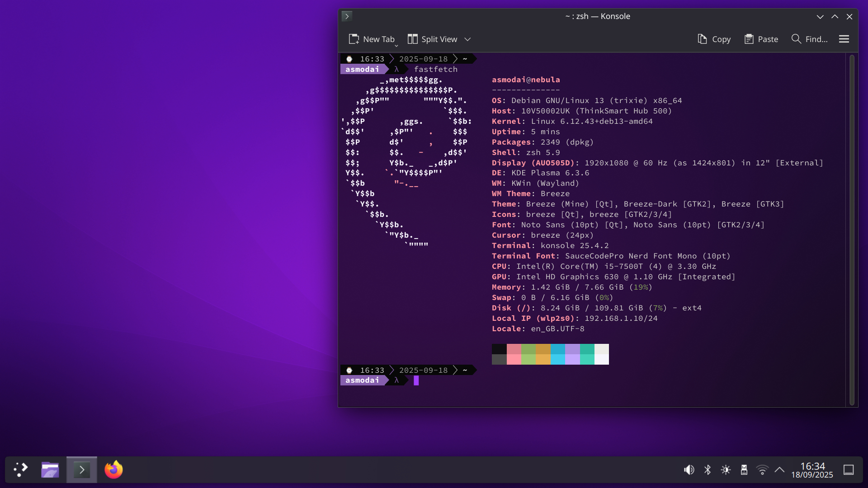The height and width of the screenshot is (488, 868).
Task: Open the Wi-Fi networks tray icon
Action: tap(762, 470)
